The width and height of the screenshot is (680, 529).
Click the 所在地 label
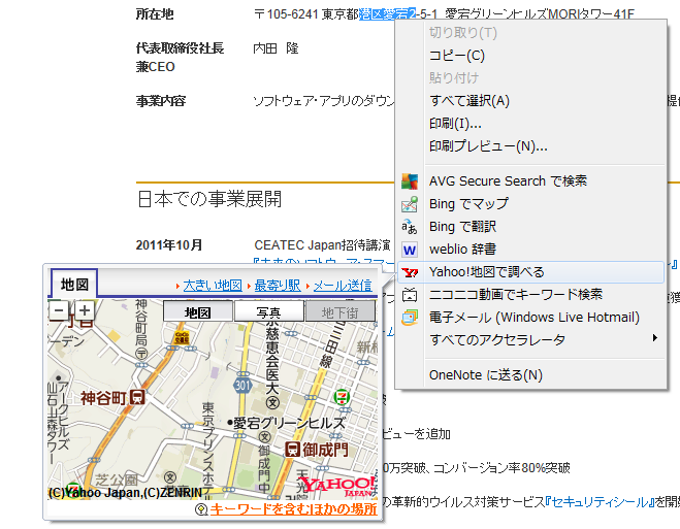155,14
